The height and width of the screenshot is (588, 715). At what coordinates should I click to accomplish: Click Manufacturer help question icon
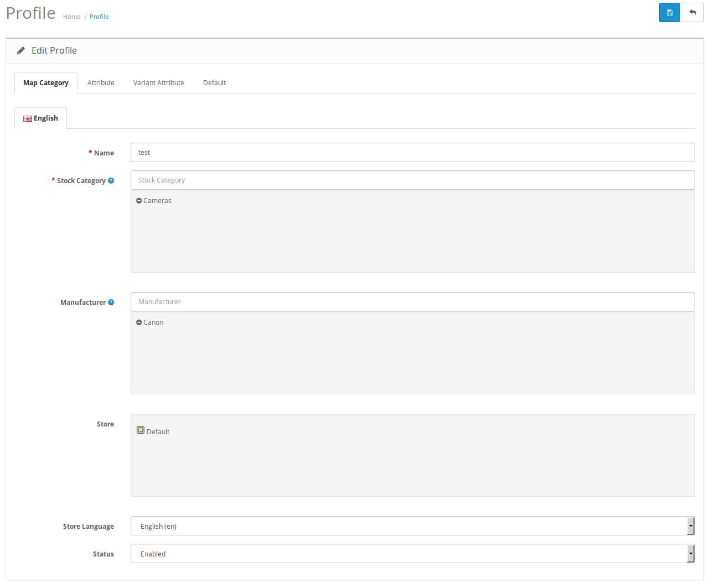111,303
